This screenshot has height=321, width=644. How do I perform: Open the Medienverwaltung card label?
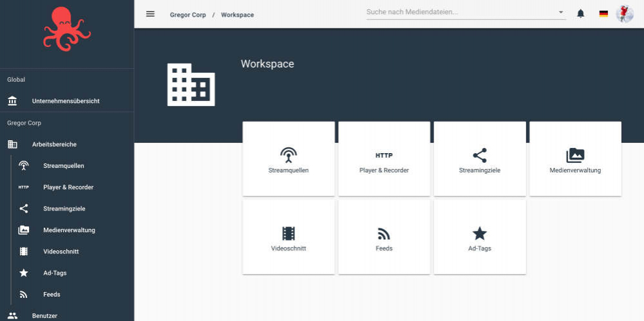575,170
